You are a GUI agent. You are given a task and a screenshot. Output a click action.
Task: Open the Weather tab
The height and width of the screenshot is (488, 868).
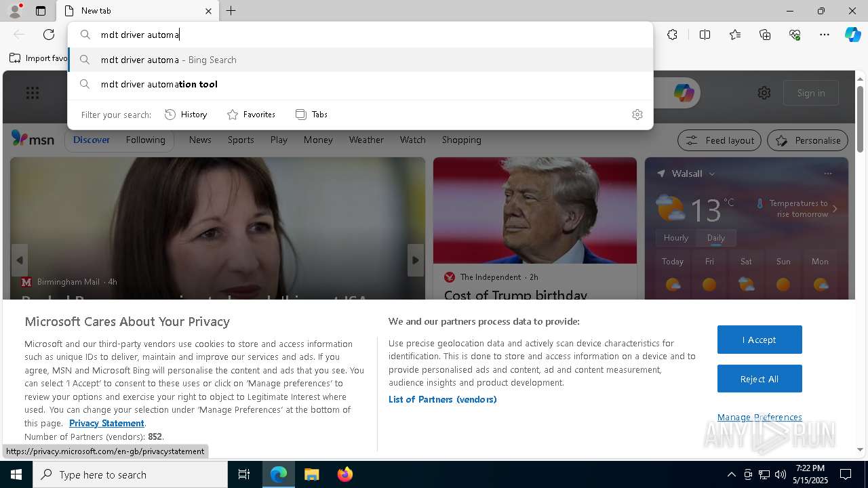[x=366, y=140]
